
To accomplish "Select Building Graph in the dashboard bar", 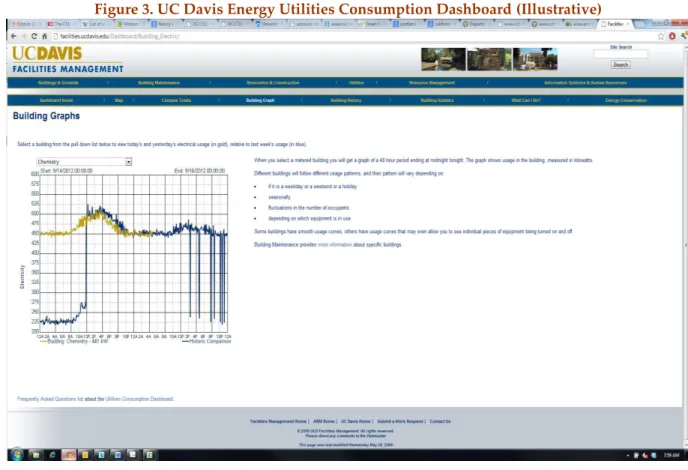I will pyautogui.click(x=260, y=100).
